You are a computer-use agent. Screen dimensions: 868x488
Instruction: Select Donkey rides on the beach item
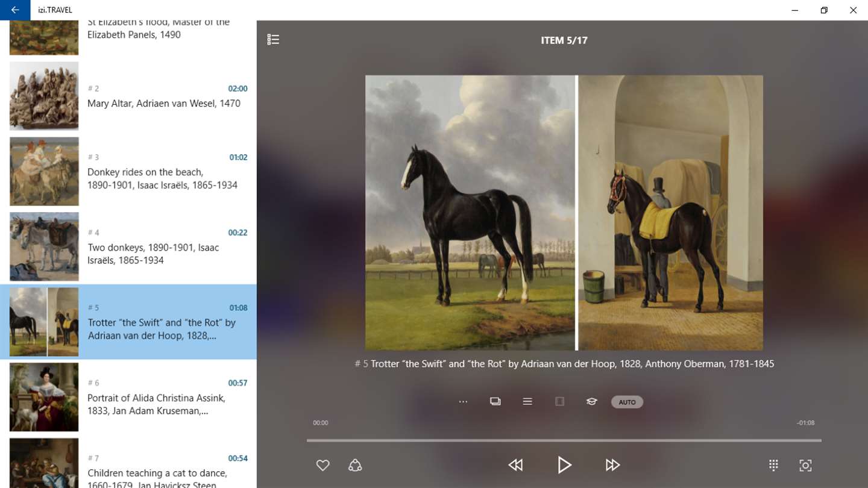tap(128, 171)
